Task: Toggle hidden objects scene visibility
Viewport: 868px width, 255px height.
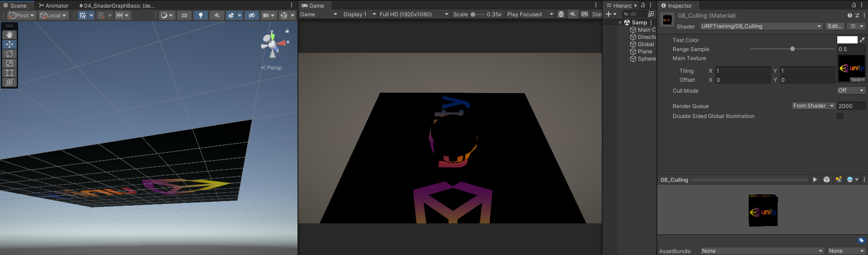Action: pyautogui.click(x=252, y=15)
